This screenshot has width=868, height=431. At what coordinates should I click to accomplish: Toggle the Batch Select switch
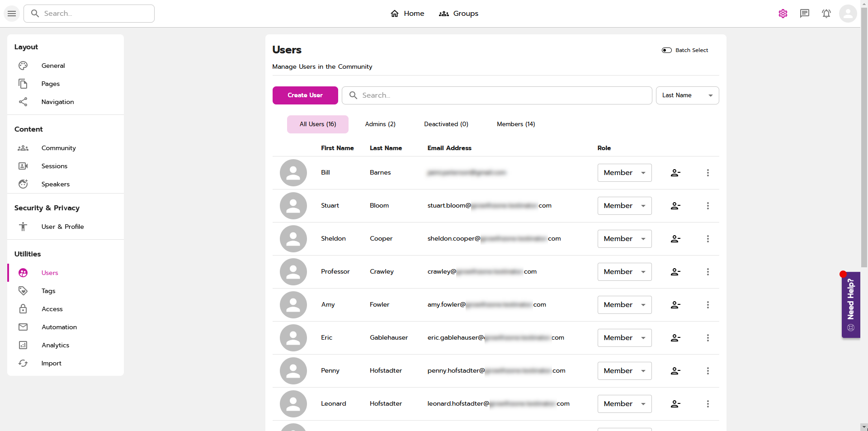667,50
